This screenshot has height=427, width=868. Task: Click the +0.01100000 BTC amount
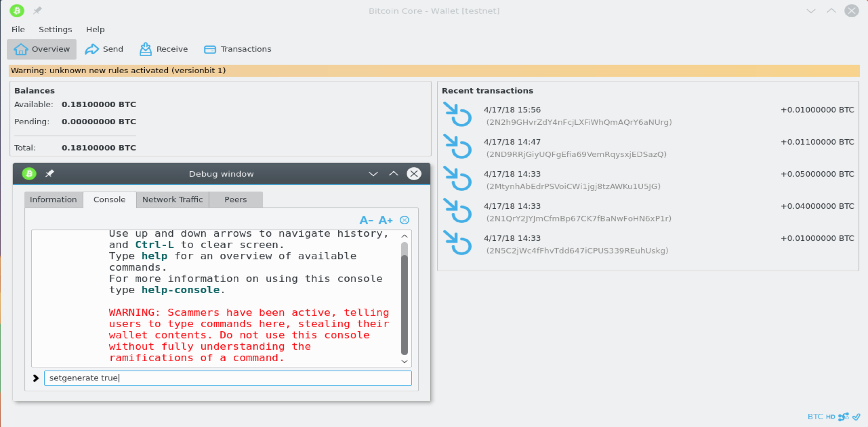817,142
